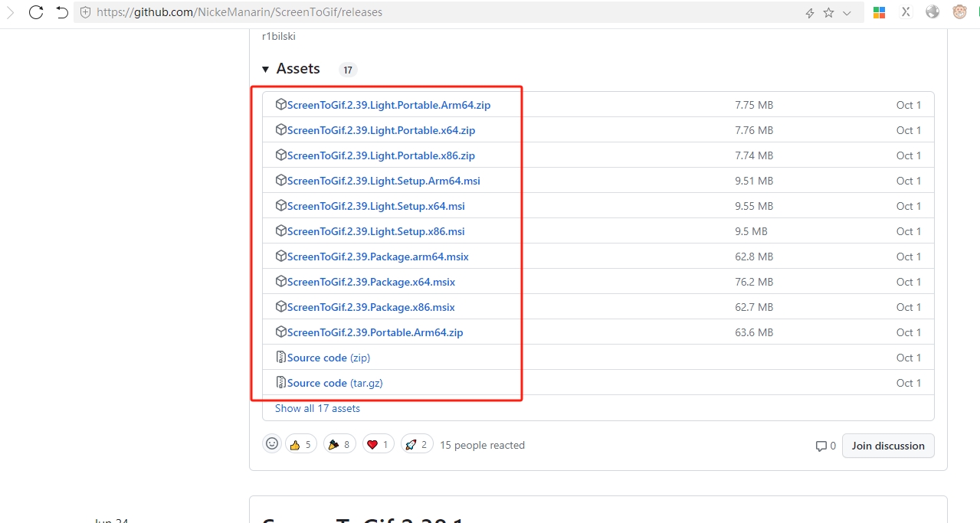Reload the page with the refresh icon
The height and width of the screenshot is (523, 980).
point(35,12)
